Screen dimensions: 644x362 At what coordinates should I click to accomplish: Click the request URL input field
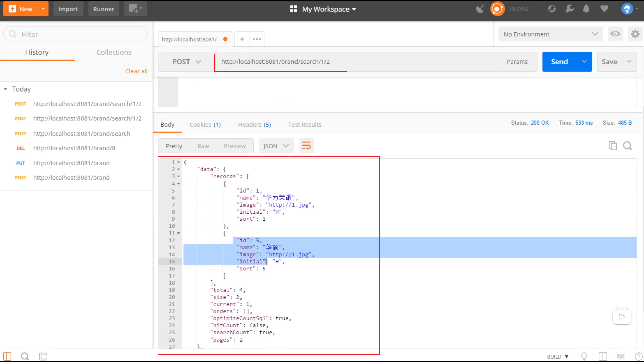coord(356,62)
